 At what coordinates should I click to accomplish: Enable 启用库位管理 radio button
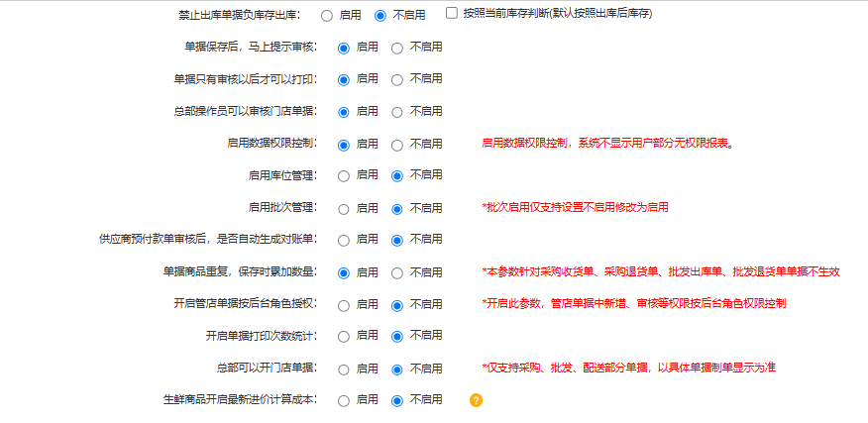(344, 176)
